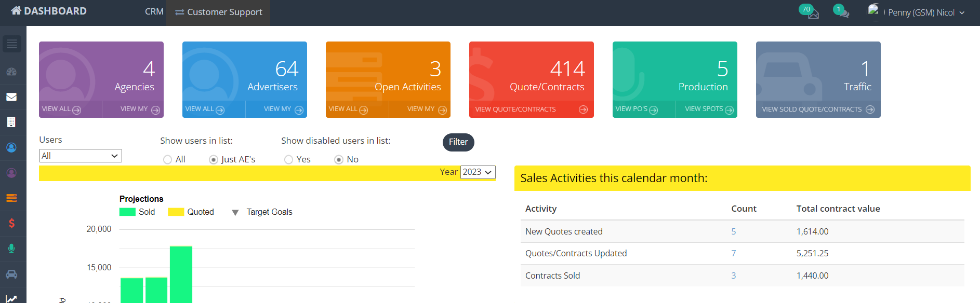Viewport: 980px width, 303px height.
Task: Open the Users dropdown set to All
Action: tap(81, 156)
